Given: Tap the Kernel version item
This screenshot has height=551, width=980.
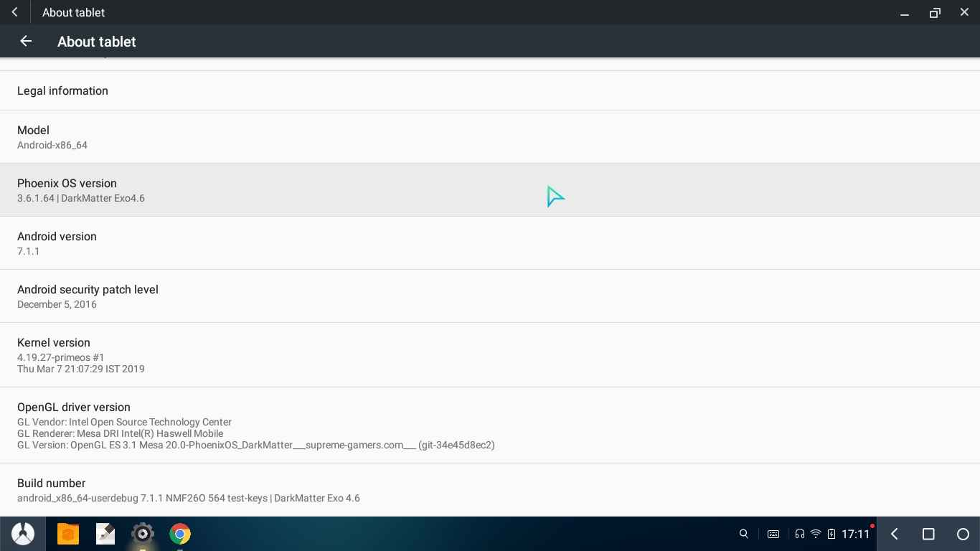Looking at the screenshot, I should coord(490,355).
